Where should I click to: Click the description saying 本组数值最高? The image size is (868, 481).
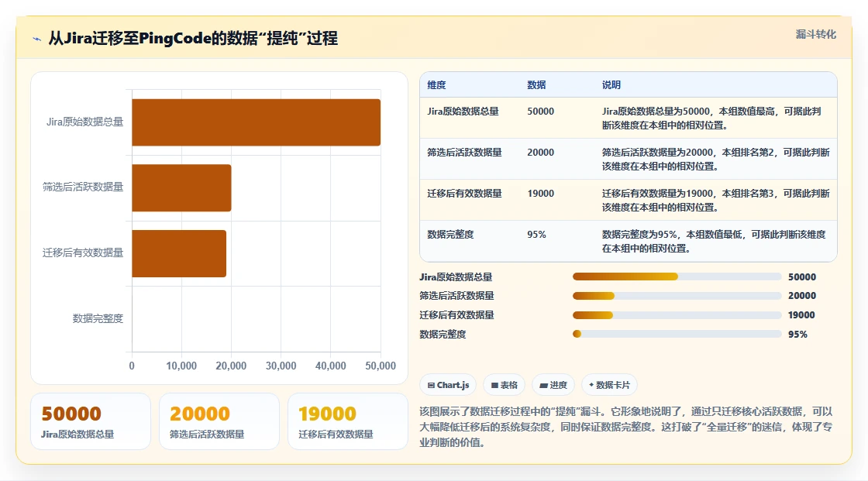pos(711,118)
